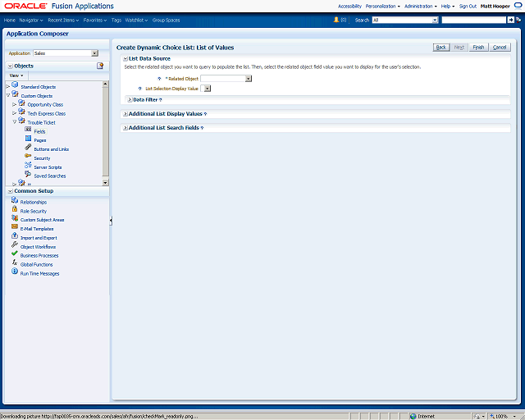Click the Role Security lock icon
The height and width of the screenshot is (420, 525).
[x=15, y=209]
